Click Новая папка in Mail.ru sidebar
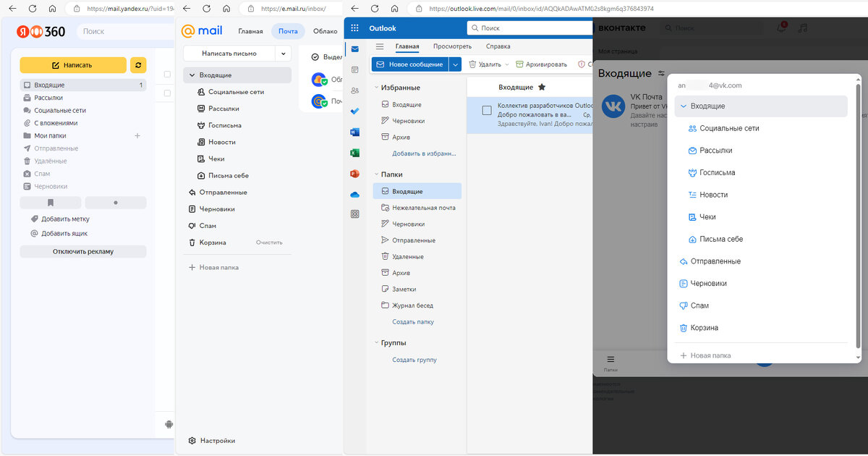The width and height of the screenshot is (868, 456). (x=213, y=268)
